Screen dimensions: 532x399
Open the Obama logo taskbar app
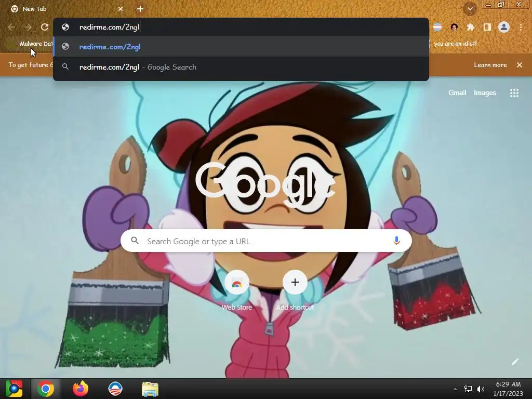115,389
